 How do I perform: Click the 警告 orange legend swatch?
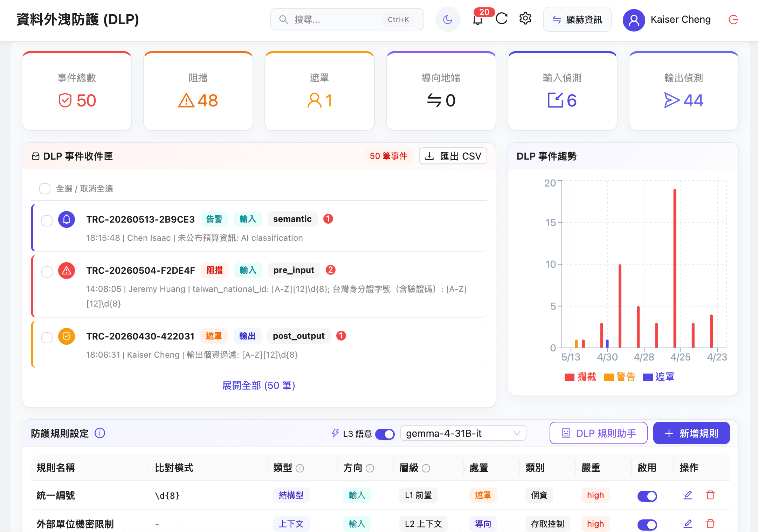pyautogui.click(x=609, y=377)
